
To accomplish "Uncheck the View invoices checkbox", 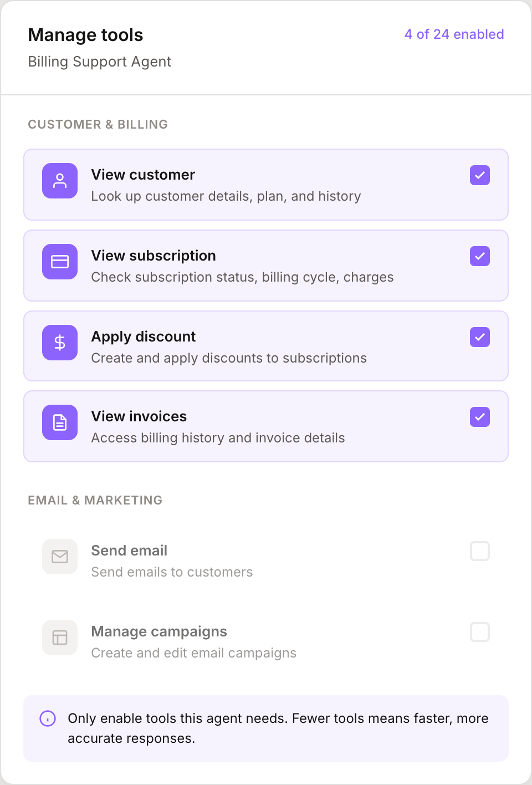I will pyautogui.click(x=480, y=417).
